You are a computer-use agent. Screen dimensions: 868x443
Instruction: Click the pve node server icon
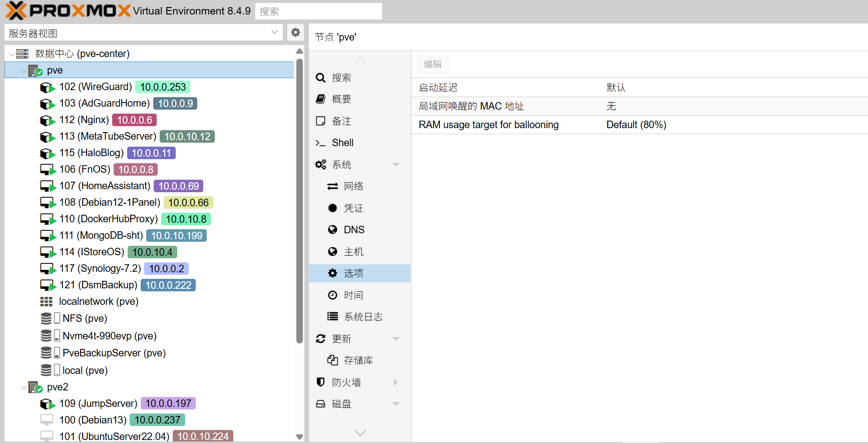point(35,71)
